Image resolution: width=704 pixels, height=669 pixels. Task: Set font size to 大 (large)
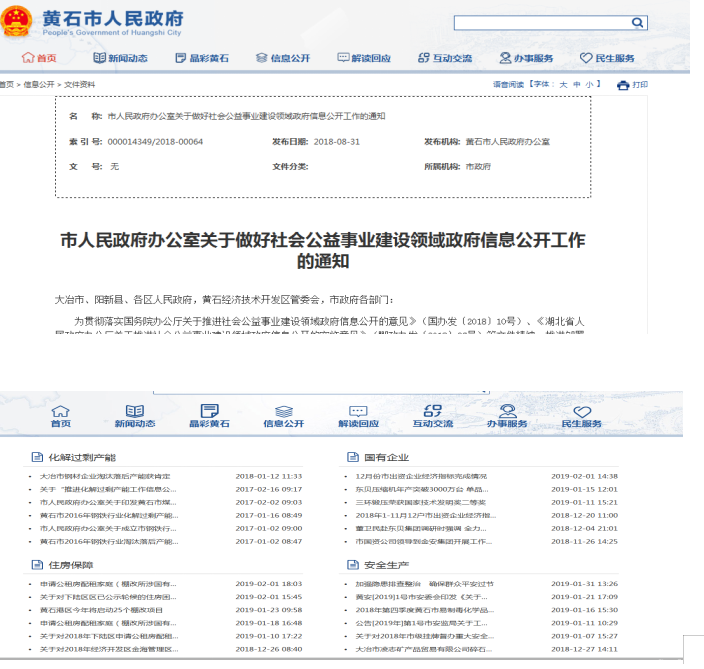pyautogui.click(x=562, y=85)
